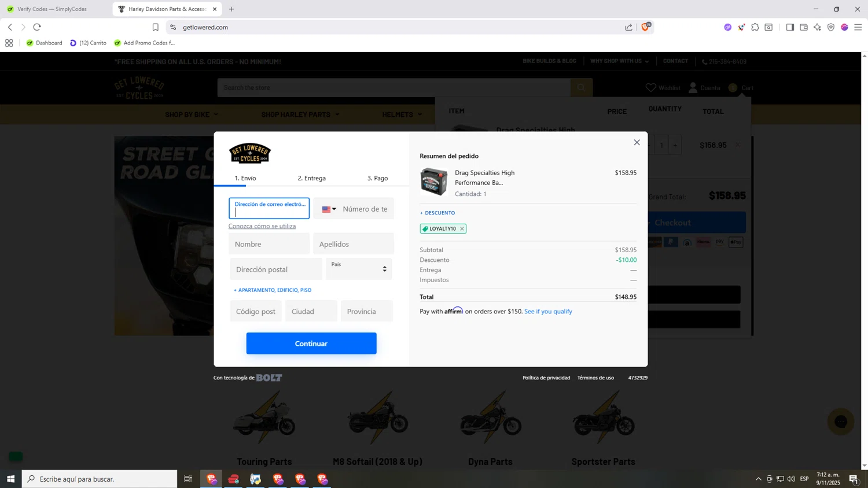
Task: Open the bookmarks apps grid icon
Action: tap(9, 43)
